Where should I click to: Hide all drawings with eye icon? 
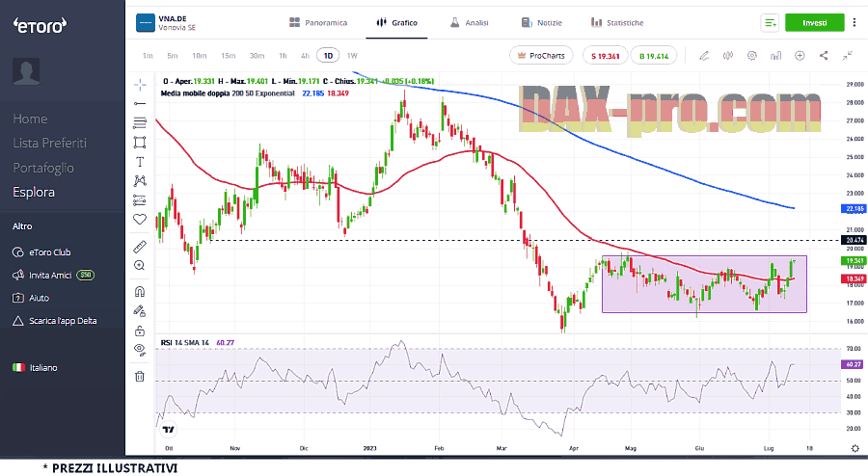click(x=140, y=350)
